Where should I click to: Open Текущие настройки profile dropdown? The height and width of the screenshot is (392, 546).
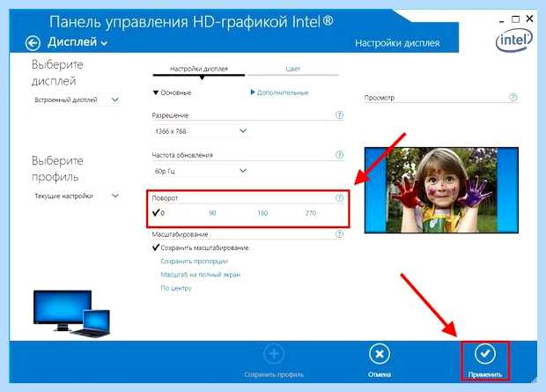click(76, 196)
